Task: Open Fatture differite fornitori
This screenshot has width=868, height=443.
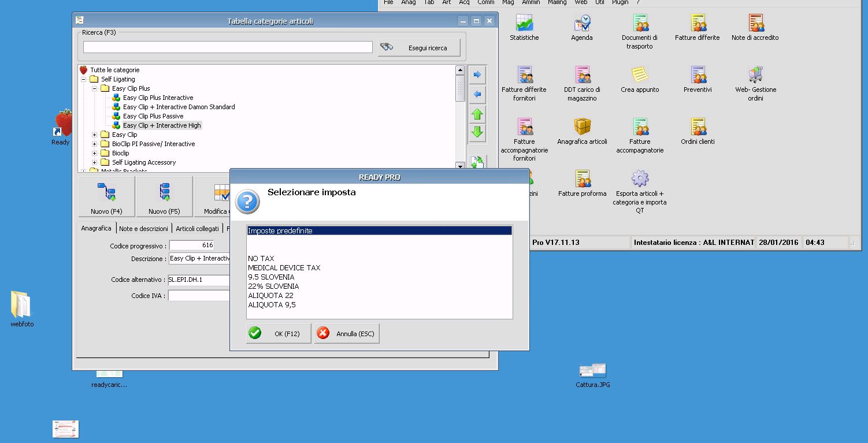Action: 524,84
